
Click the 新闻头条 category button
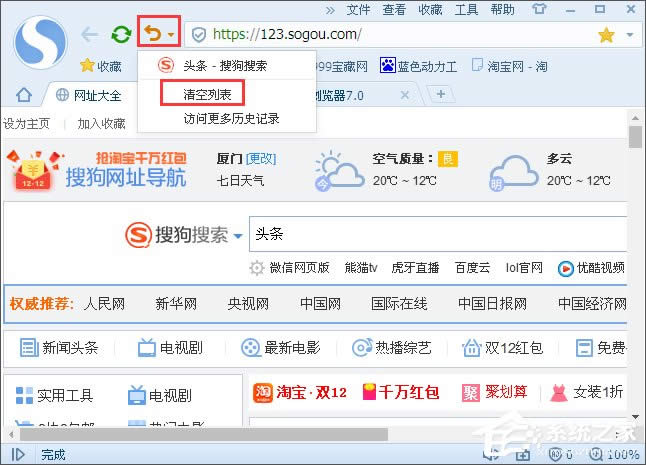click(x=60, y=348)
